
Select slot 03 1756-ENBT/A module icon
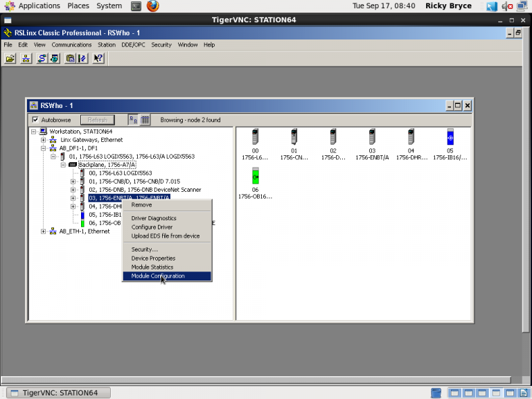click(x=372, y=136)
